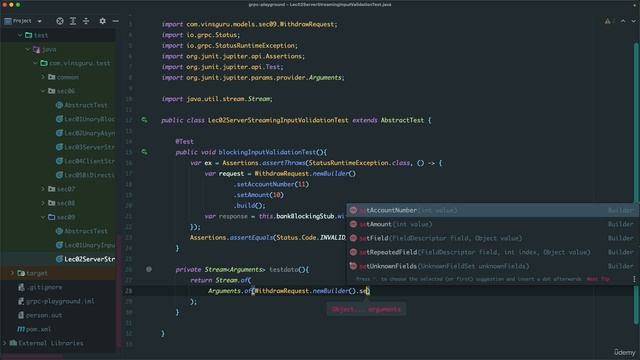The image size is (640, 360).
Task: Click the method icon beside setUnknownFields suggestion
Action: pos(353,266)
